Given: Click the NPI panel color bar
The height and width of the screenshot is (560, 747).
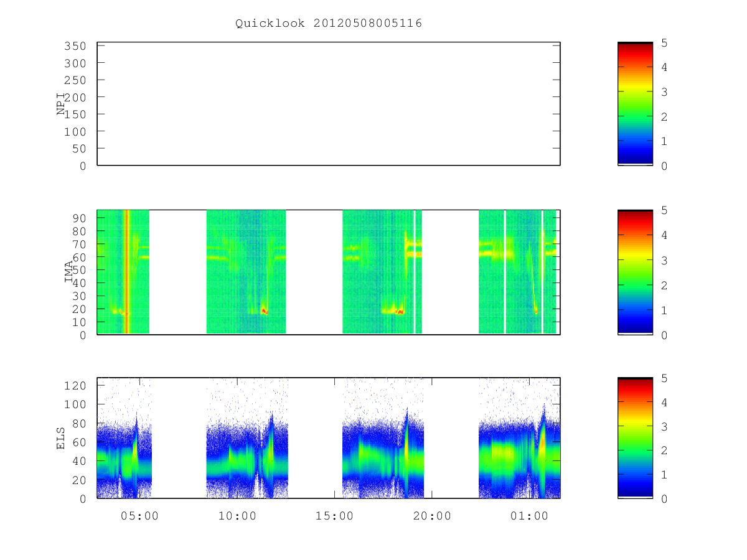Looking at the screenshot, I should click(x=635, y=104).
